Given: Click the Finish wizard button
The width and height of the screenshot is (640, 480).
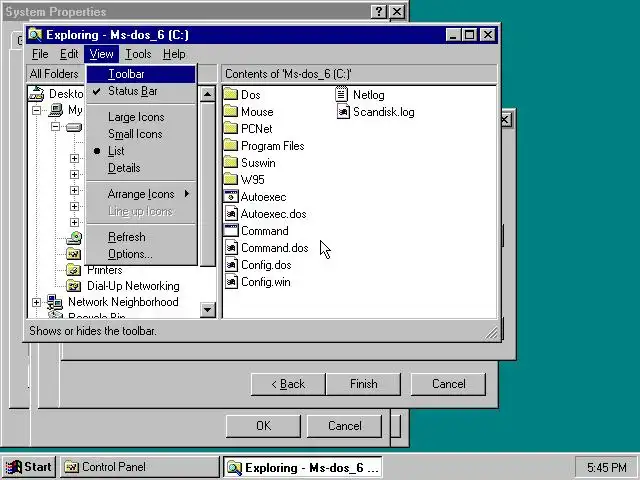Looking at the screenshot, I should coord(364,384).
